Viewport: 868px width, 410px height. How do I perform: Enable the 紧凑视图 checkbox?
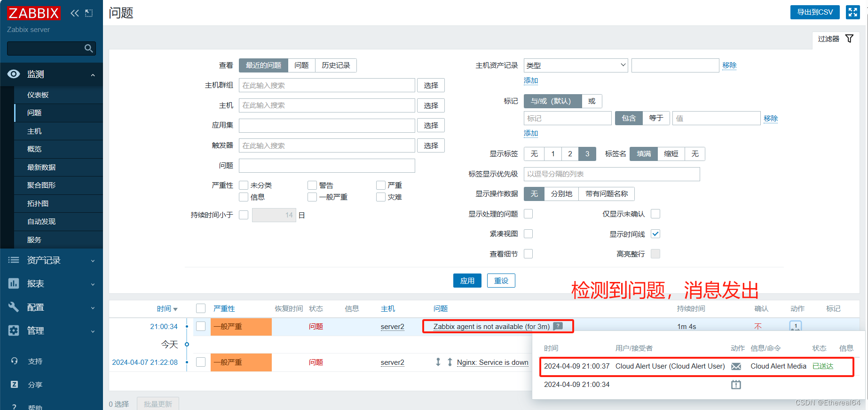point(529,233)
